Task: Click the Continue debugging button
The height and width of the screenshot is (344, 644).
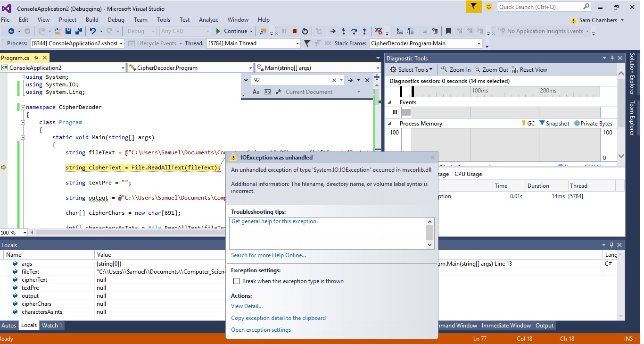Action: pyautogui.click(x=231, y=31)
